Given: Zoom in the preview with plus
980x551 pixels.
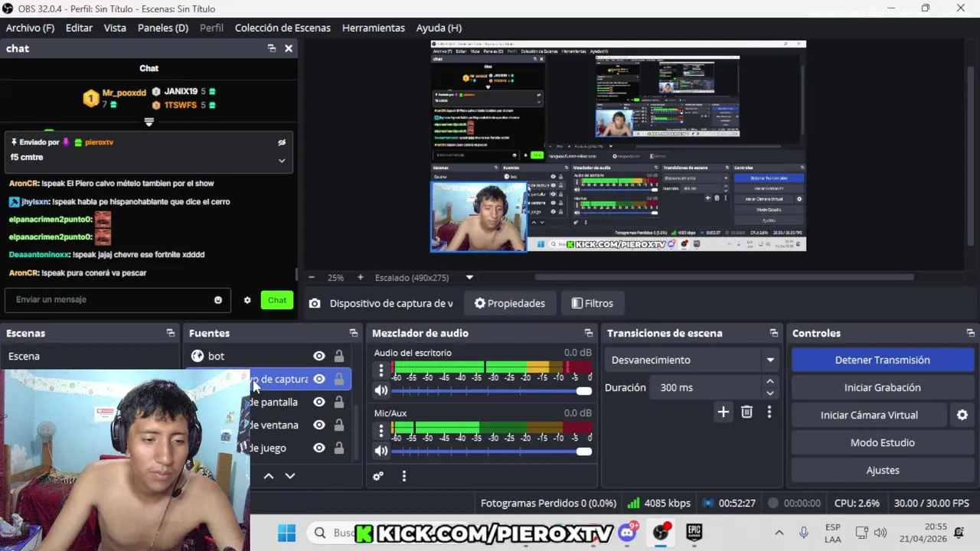Looking at the screenshot, I should [x=360, y=278].
